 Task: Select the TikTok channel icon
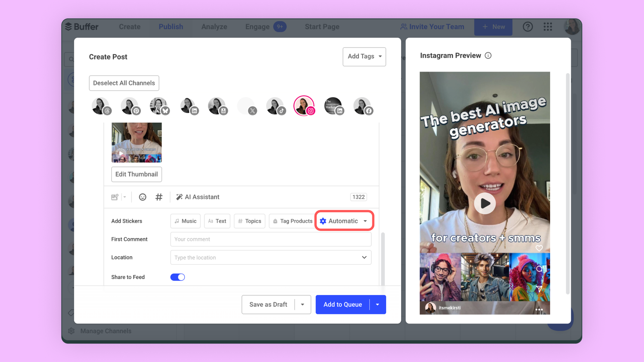275,105
